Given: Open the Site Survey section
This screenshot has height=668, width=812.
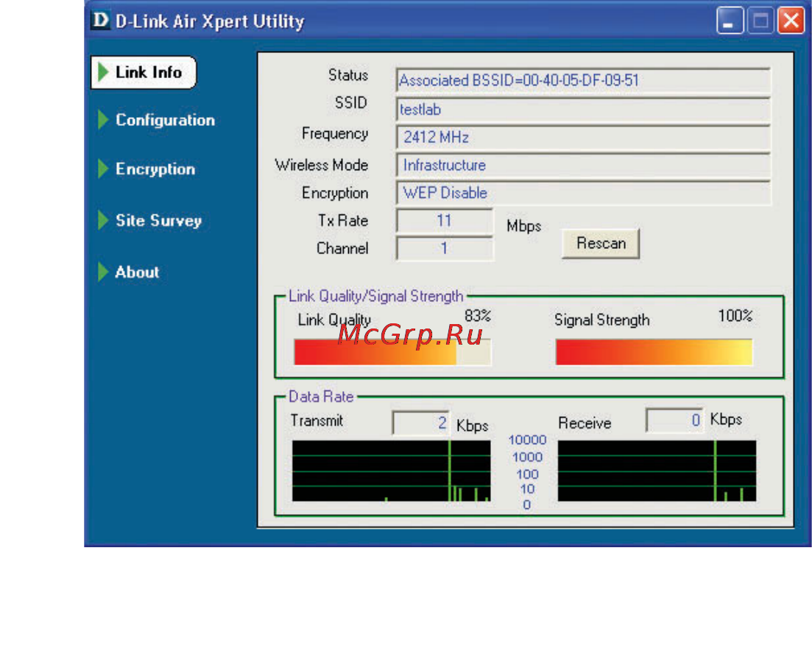Looking at the screenshot, I should tap(158, 220).
